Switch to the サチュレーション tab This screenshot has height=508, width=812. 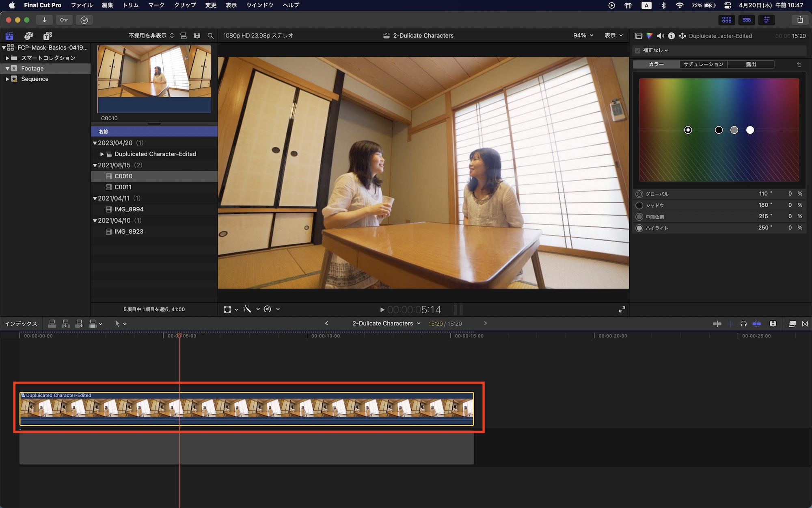tap(703, 64)
